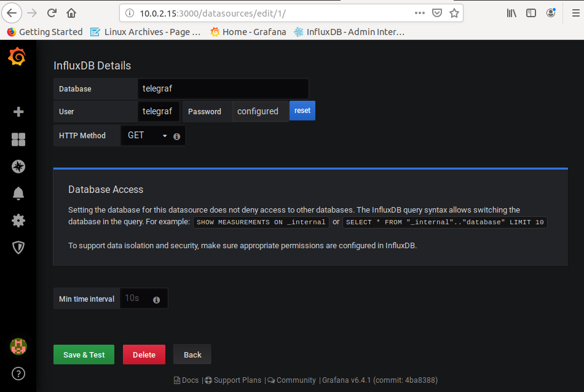Screen dimensions: 584x392
Task: Go back with the browser back arrow
Action: pos(12,13)
